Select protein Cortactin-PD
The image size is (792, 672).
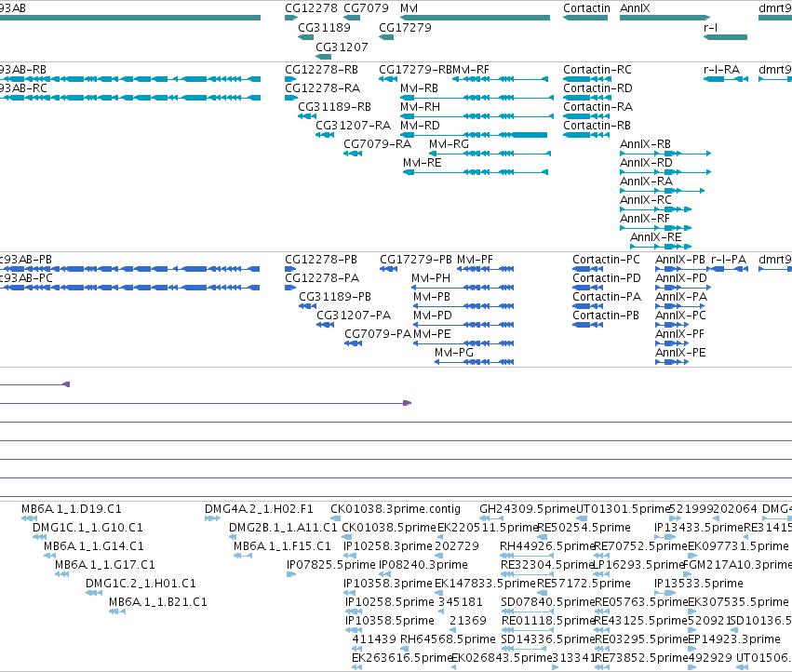(606, 278)
